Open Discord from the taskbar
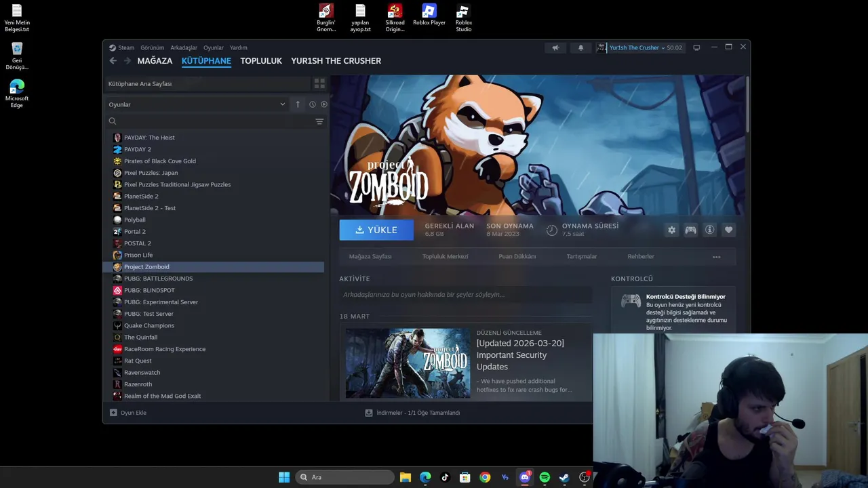 (x=524, y=477)
